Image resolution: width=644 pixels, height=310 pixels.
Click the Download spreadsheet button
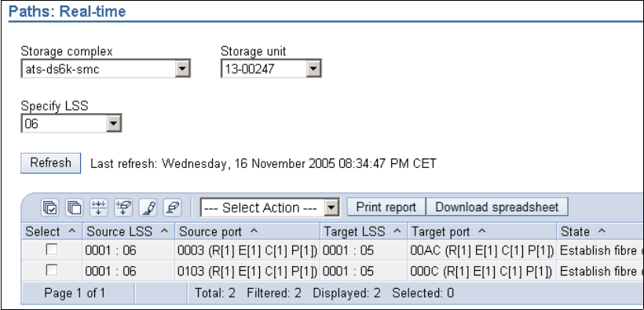[x=497, y=207]
